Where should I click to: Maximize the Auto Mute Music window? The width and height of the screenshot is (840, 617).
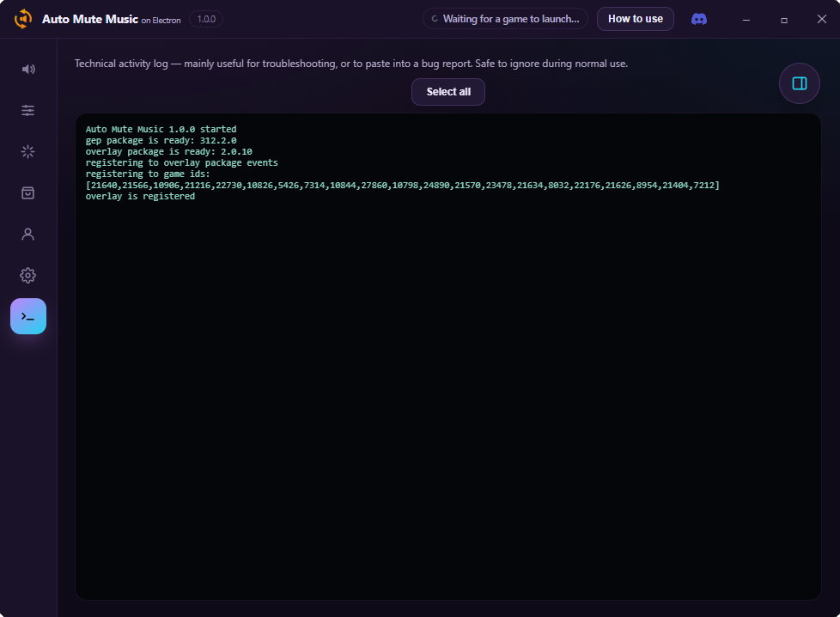pos(784,19)
